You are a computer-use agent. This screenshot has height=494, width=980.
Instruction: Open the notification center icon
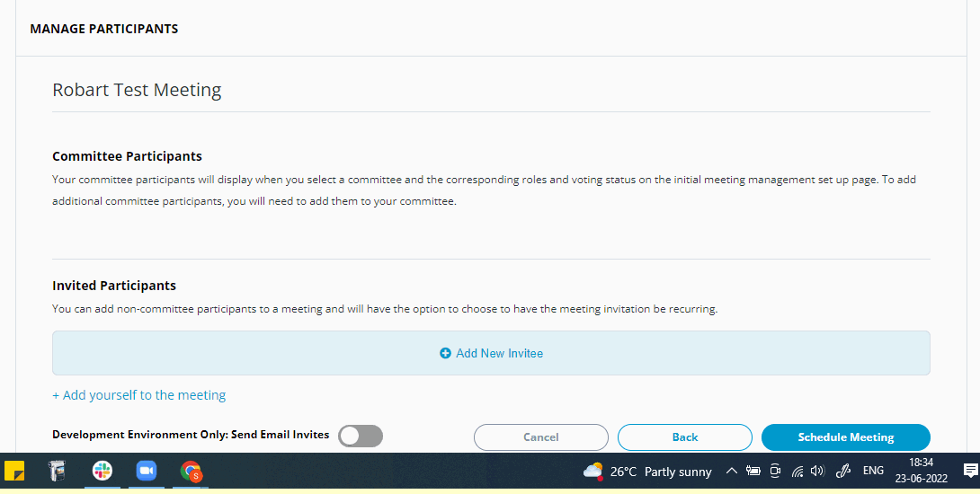coord(971,471)
